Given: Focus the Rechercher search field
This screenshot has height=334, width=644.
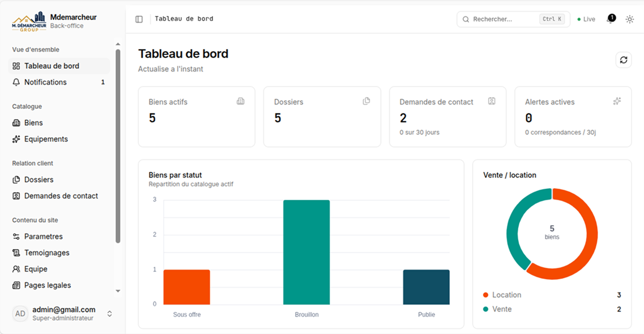Looking at the screenshot, I should (513, 19).
